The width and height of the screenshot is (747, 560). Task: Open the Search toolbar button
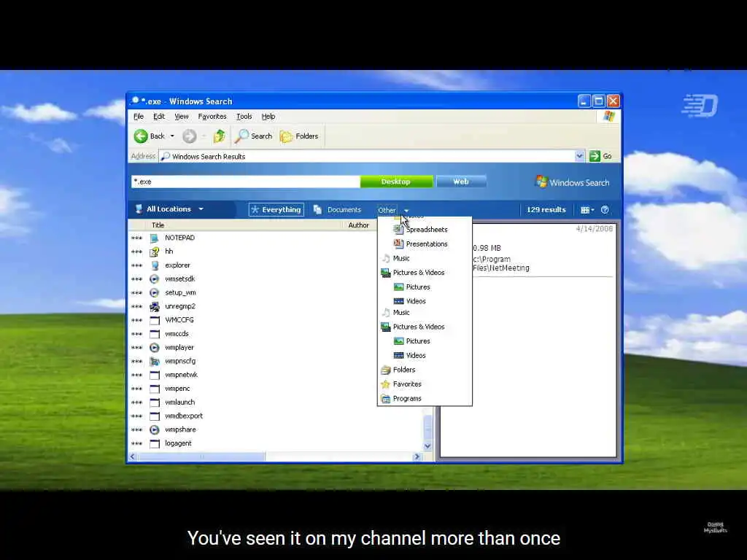[254, 136]
